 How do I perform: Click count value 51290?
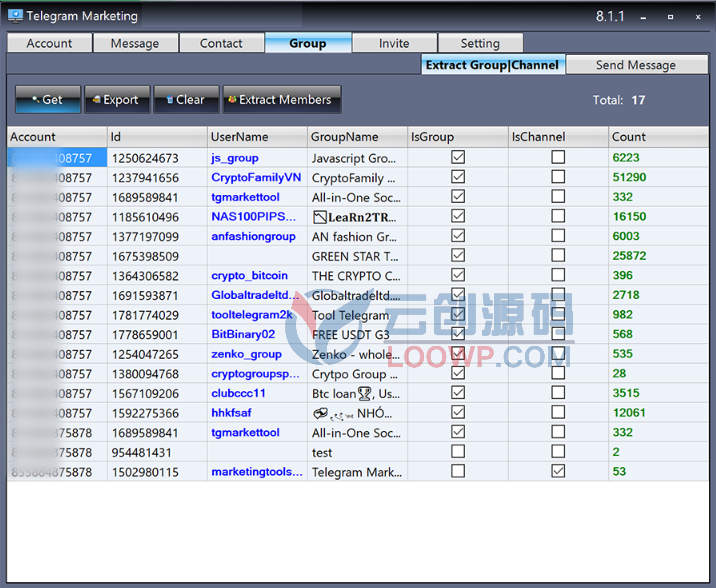coord(629,177)
